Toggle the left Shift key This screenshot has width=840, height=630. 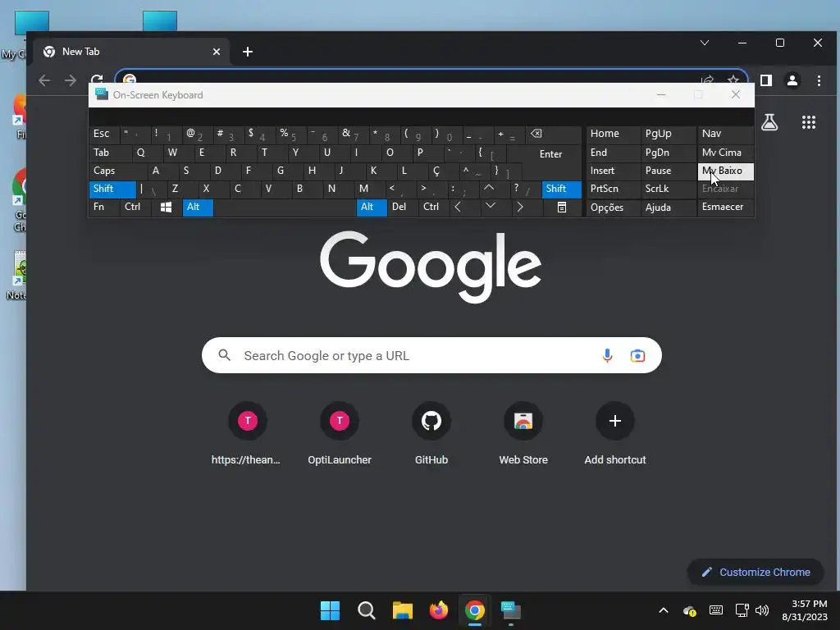(112, 189)
